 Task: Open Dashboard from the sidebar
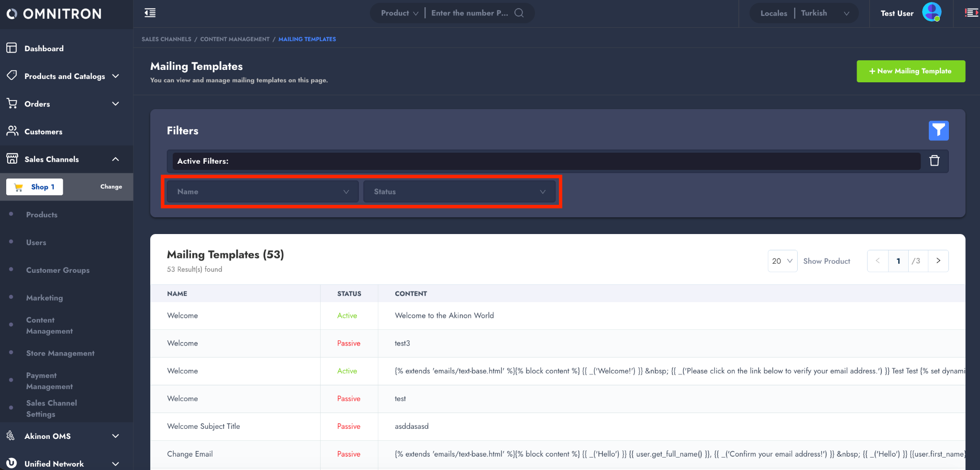pos(44,48)
